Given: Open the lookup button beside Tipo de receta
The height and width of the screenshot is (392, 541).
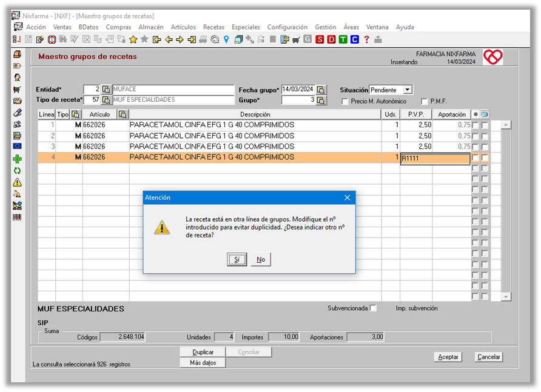Looking at the screenshot, I should pos(106,100).
